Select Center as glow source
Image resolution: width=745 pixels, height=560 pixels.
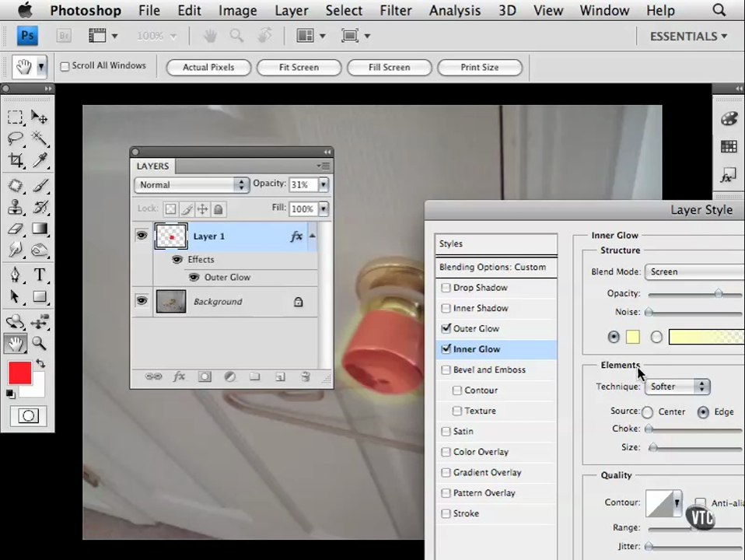pyautogui.click(x=647, y=412)
